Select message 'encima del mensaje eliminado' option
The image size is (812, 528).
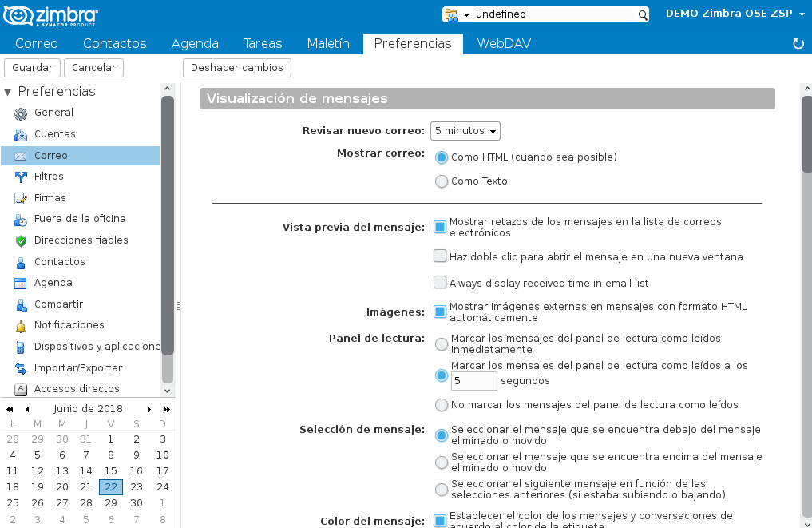[442, 462]
